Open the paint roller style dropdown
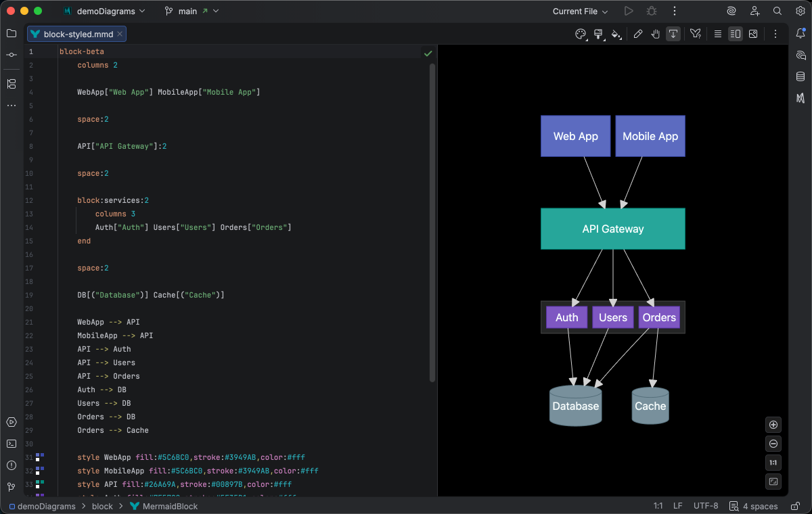This screenshot has width=812, height=514. click(599, 34)
